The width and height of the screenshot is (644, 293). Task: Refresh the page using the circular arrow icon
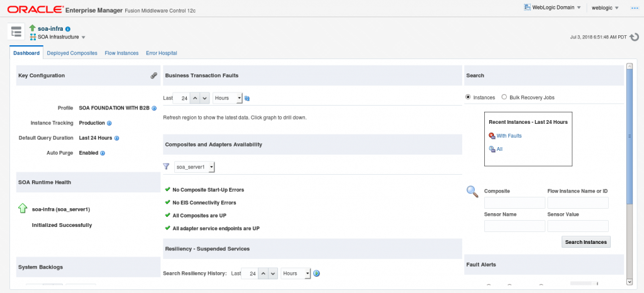point(634,37)
